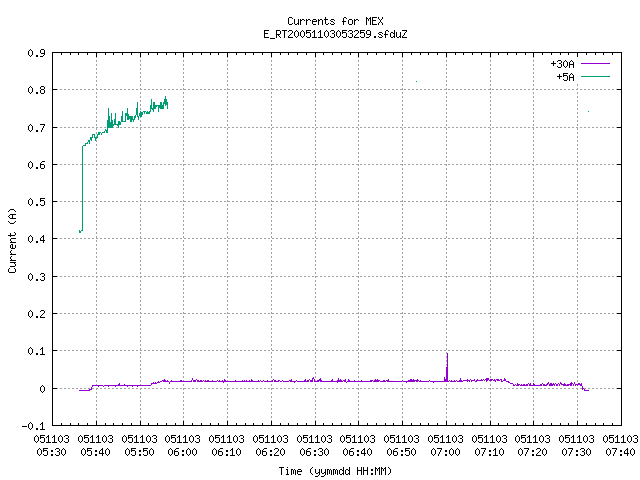Viewport: 640px width, 480px height.
Task: Click the x-axis tick label '051103 07:30'
Action: pos(576,445)
